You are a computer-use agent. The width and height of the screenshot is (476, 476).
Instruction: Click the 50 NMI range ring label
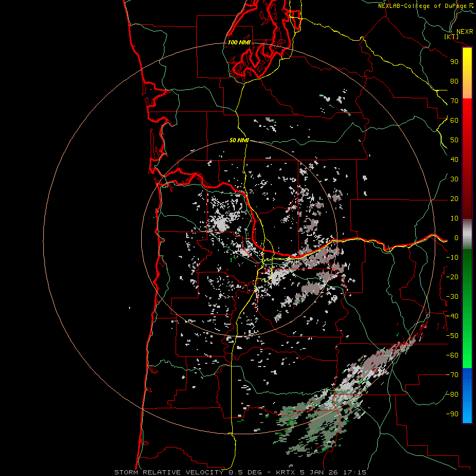(239, 140)
